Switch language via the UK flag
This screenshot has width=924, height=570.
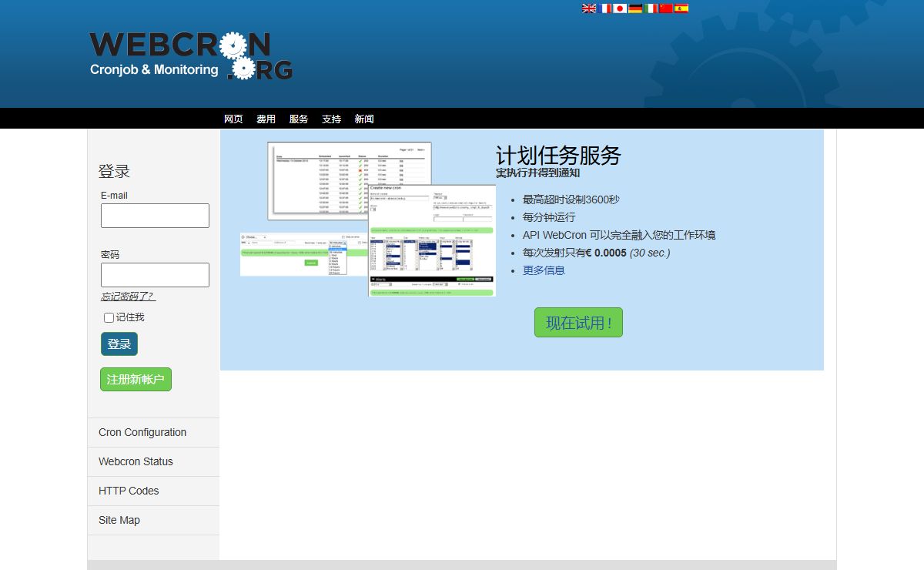coord(589,8)
